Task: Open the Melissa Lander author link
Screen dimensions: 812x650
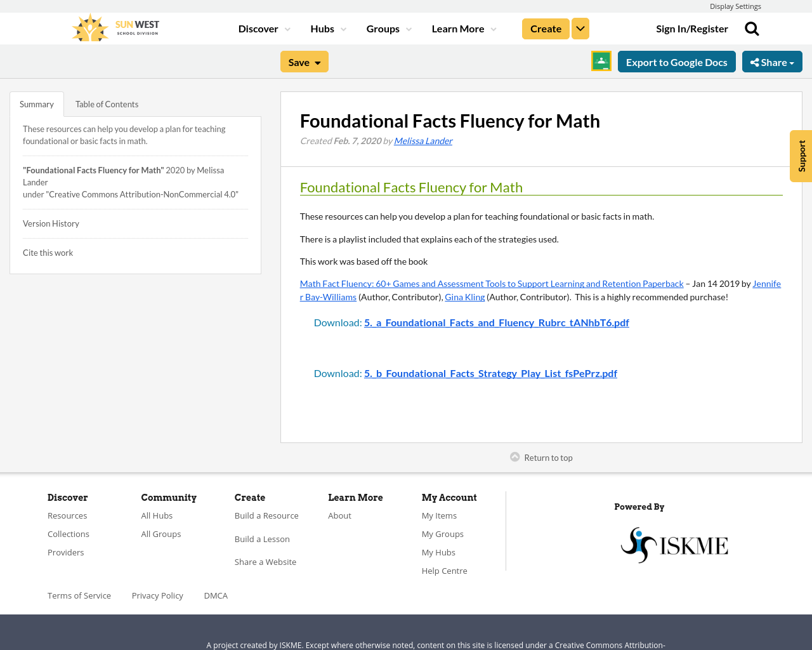Action: point(422,140)
